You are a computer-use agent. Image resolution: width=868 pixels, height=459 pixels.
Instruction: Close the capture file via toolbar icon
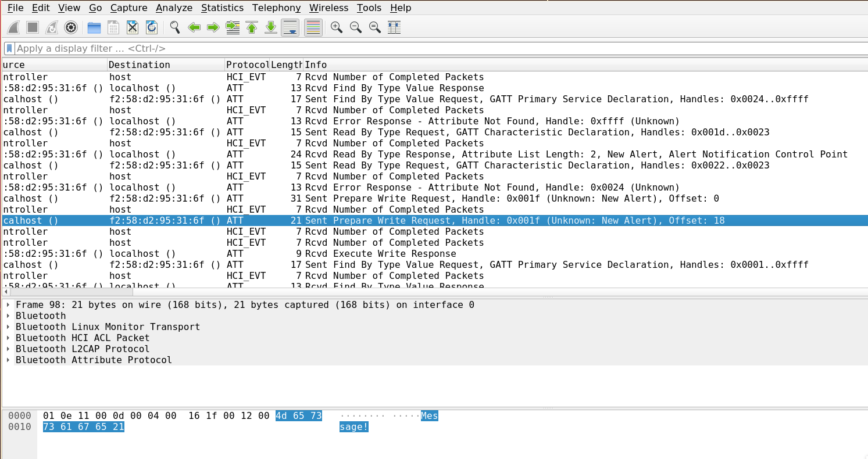[x=133, y=27]
